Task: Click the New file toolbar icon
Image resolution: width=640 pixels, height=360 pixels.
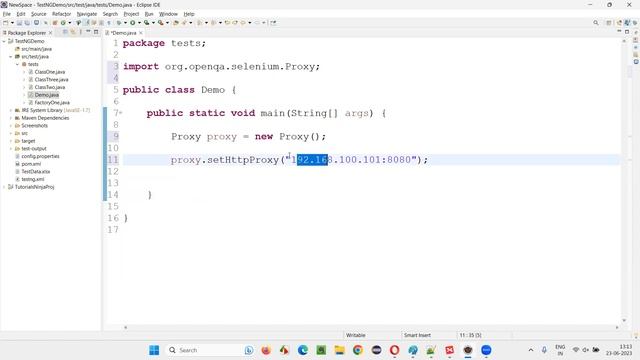Action: 6,23
